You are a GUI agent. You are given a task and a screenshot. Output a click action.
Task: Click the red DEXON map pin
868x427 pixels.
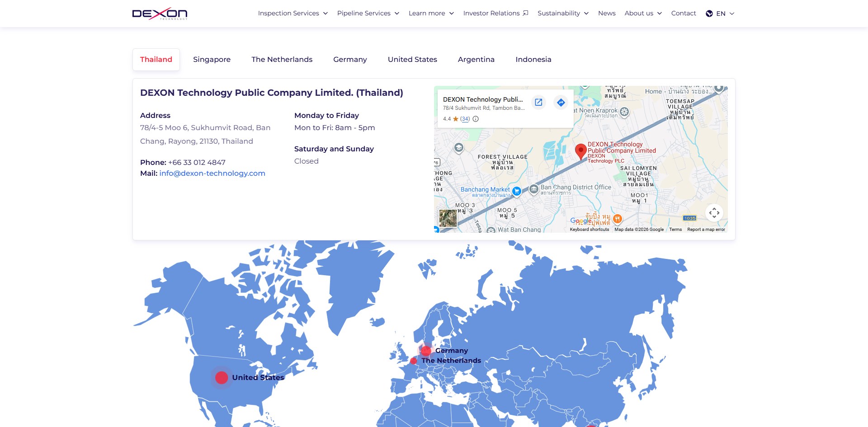pyautogui.click(x=580, y=152)
